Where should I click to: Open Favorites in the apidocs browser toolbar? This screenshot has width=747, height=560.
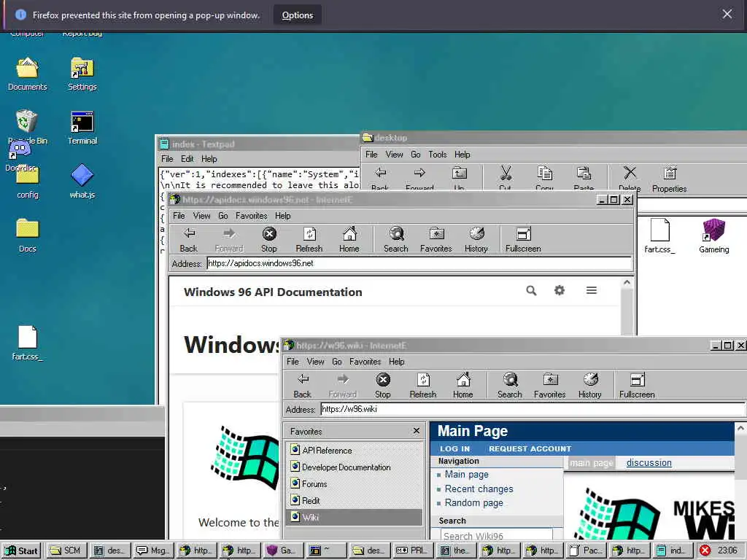436,239
